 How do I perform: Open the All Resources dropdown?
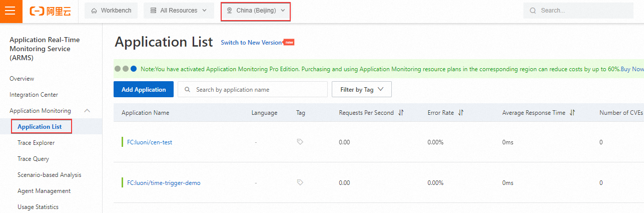pos(179,11)
